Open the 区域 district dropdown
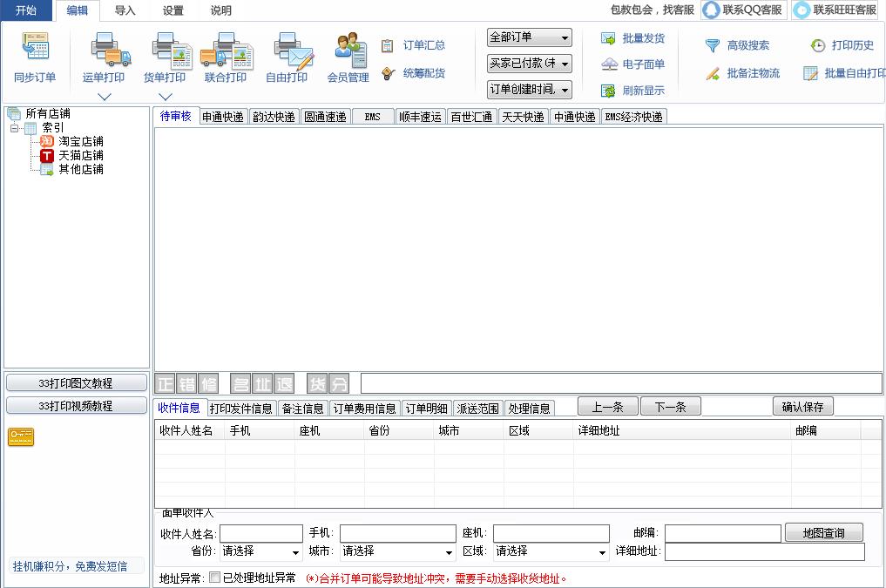Screen dimensions: 886x588 click(x=551, y=551)
